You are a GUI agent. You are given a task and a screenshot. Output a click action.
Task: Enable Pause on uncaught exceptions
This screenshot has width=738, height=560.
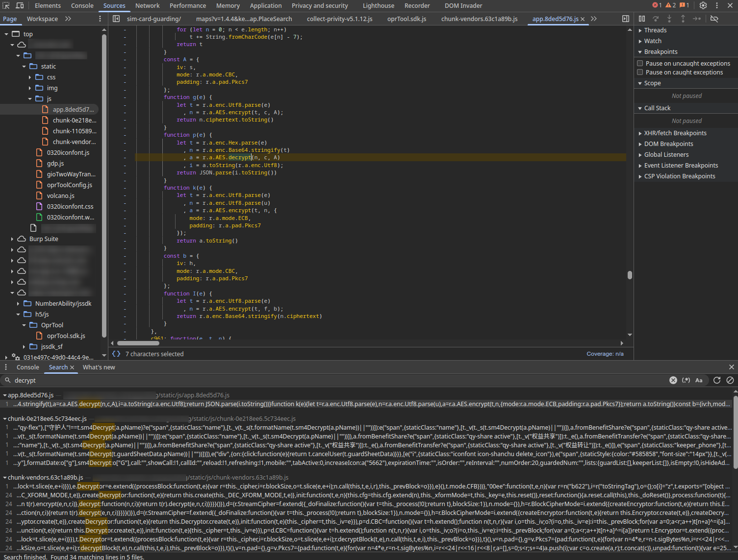(640, 63)
